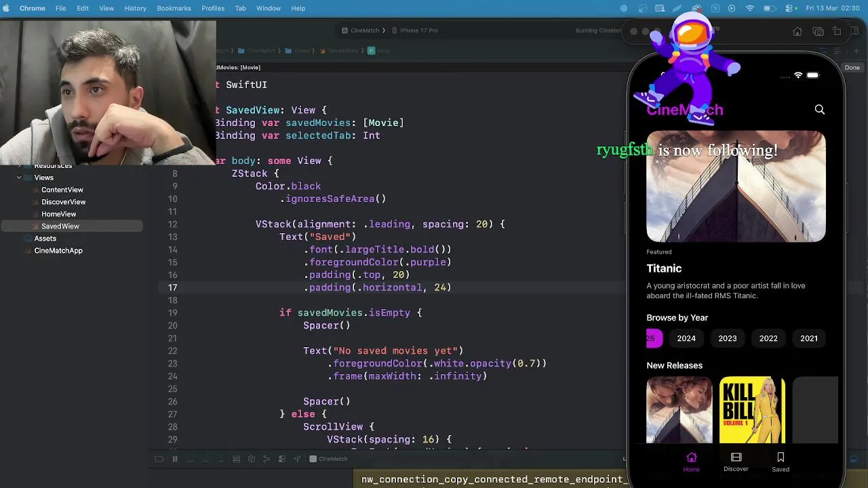Screen dimensions: 868x488
Task: Click the Simulator rotate device icon
Action: click(837, 32)
